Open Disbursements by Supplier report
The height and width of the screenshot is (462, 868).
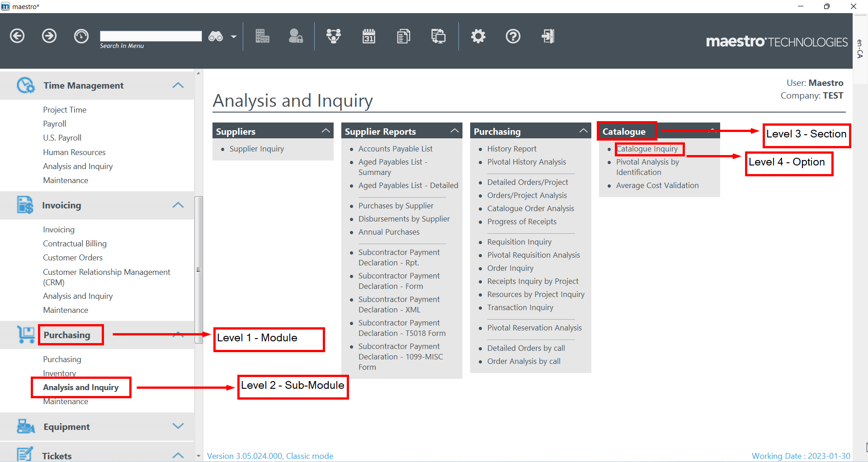404,219
